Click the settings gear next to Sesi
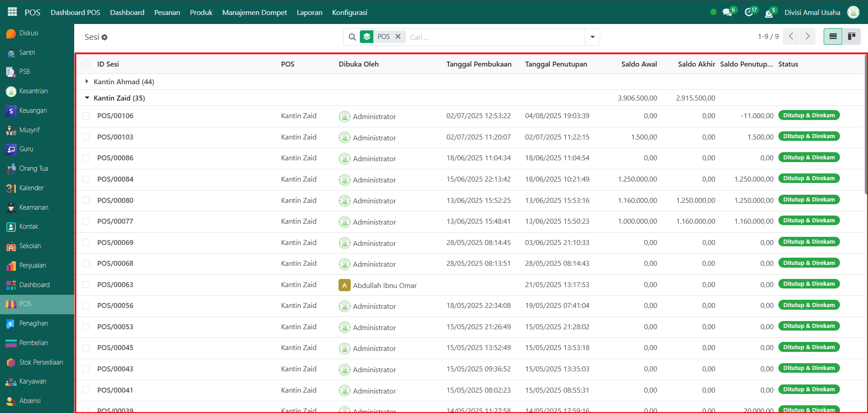Image resolution: width=868 pixels, height=413 pixels. (105, 38)
